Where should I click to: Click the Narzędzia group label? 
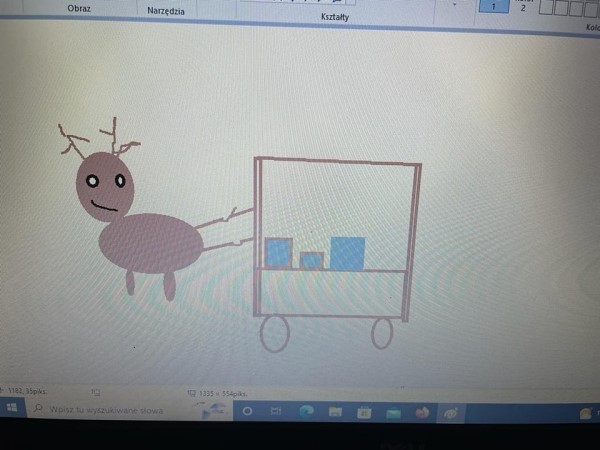coord(166,11)
